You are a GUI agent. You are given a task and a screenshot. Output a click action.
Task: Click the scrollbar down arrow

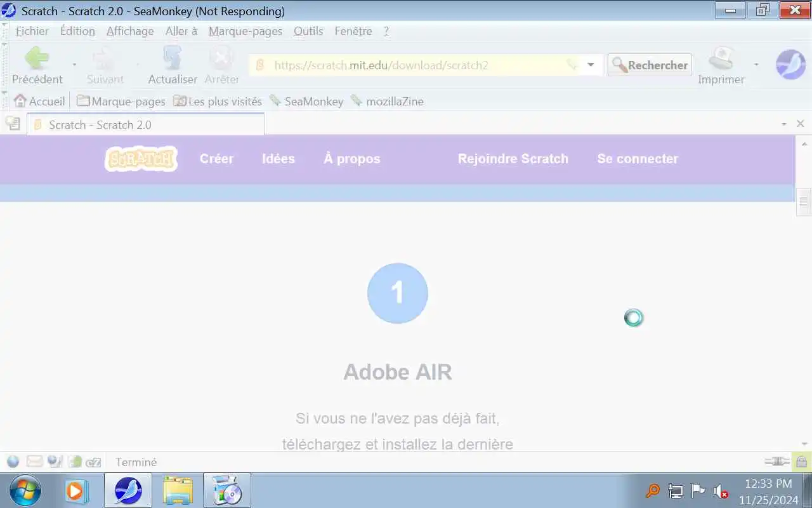(x=804, y=444)
